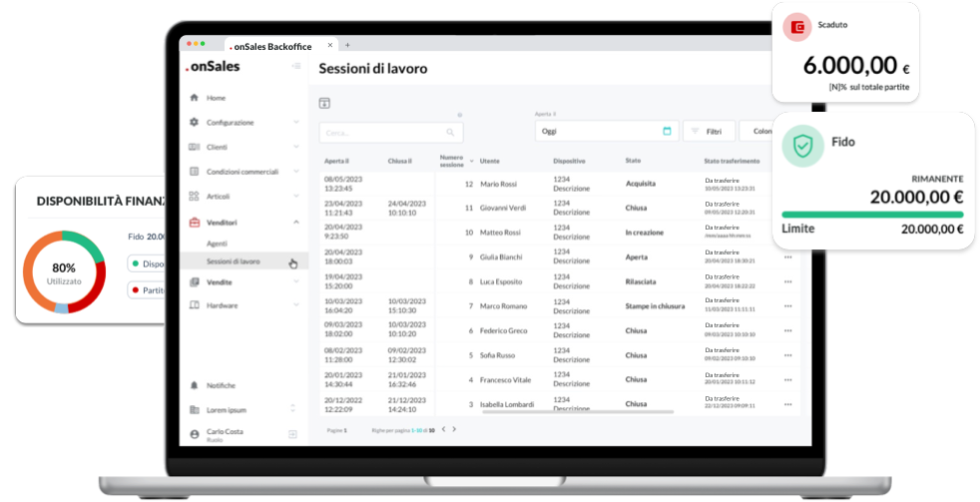Click the Carlo Costa user avatar icon
Screen dimensions: 980x502
[x=195, y=434]
